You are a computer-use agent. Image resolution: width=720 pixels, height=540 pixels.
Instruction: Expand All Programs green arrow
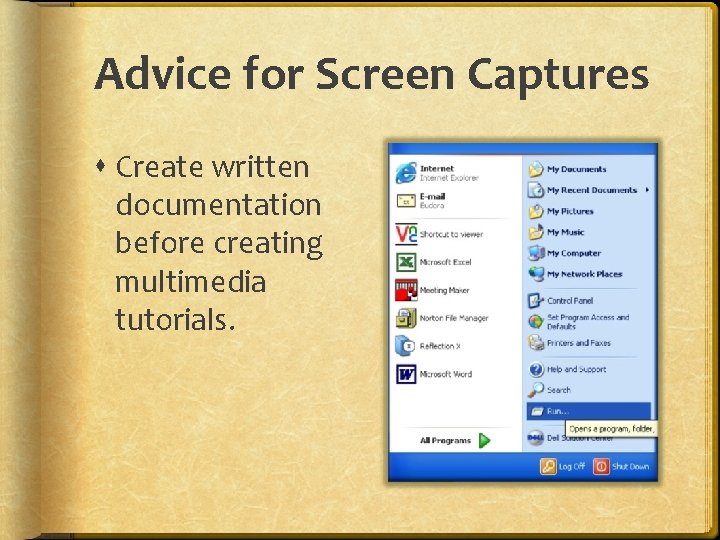(x=484, y=440)
